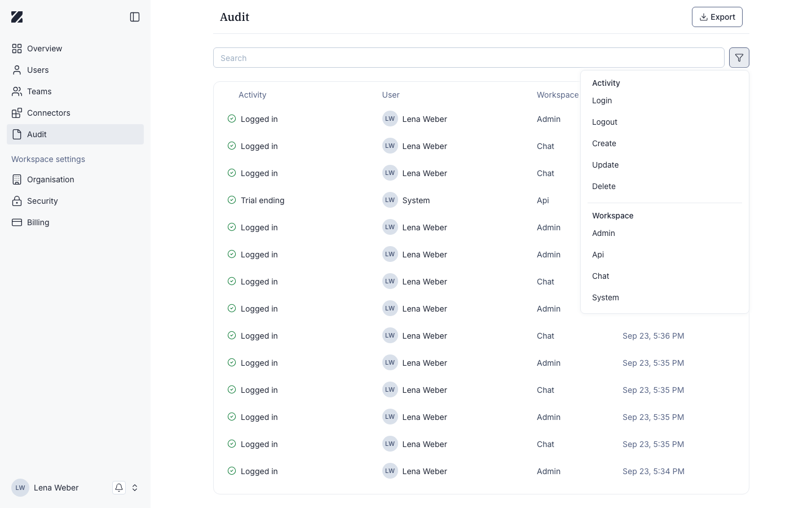Select the Audit sidebar item
Viewport: 812px width, 508px height.
[75, 134]
